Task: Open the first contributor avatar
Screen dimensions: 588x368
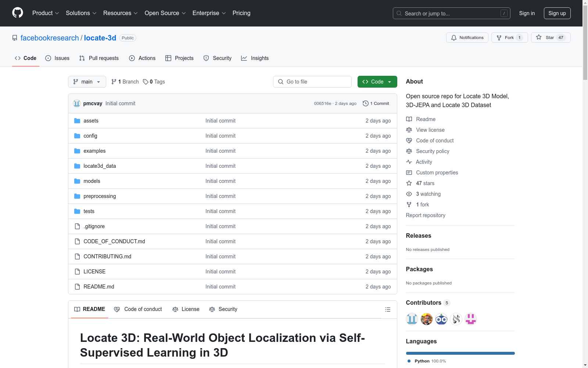Action: 412,319
